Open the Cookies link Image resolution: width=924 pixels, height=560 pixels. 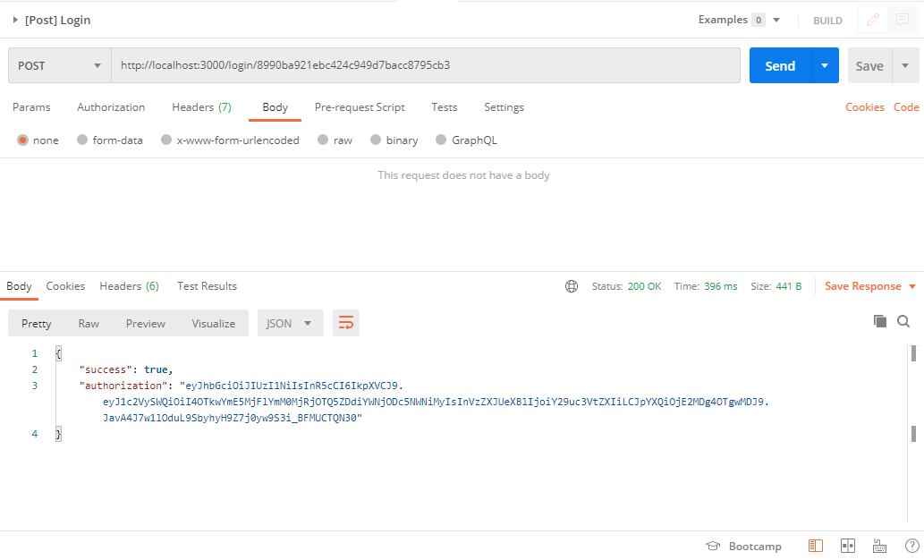click(x=864, y=107)
